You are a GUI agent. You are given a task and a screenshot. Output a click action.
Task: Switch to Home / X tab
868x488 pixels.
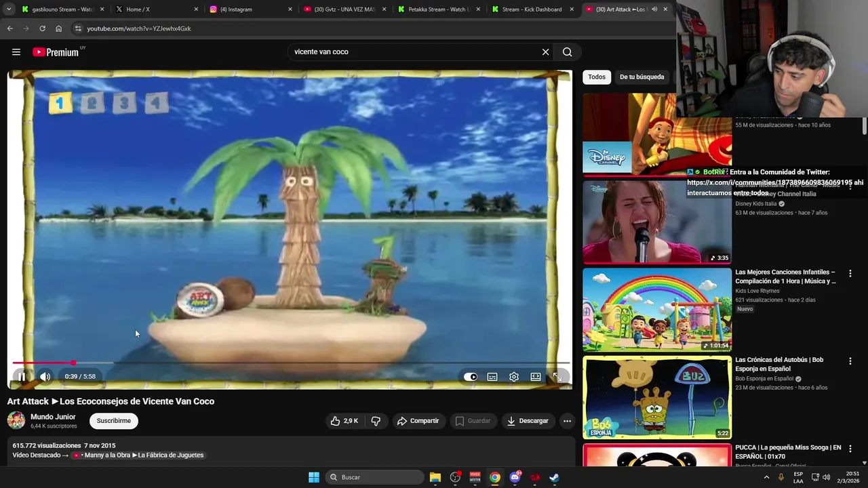[156, 9]
